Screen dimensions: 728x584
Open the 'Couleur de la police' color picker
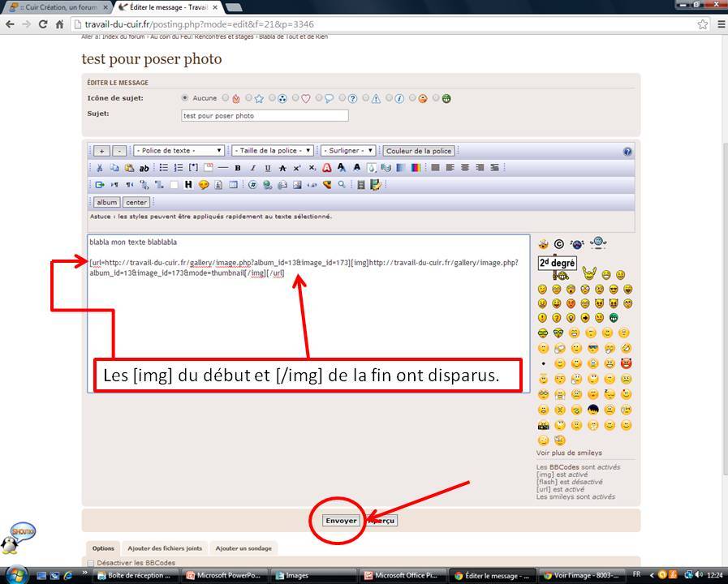coord(419,151)
